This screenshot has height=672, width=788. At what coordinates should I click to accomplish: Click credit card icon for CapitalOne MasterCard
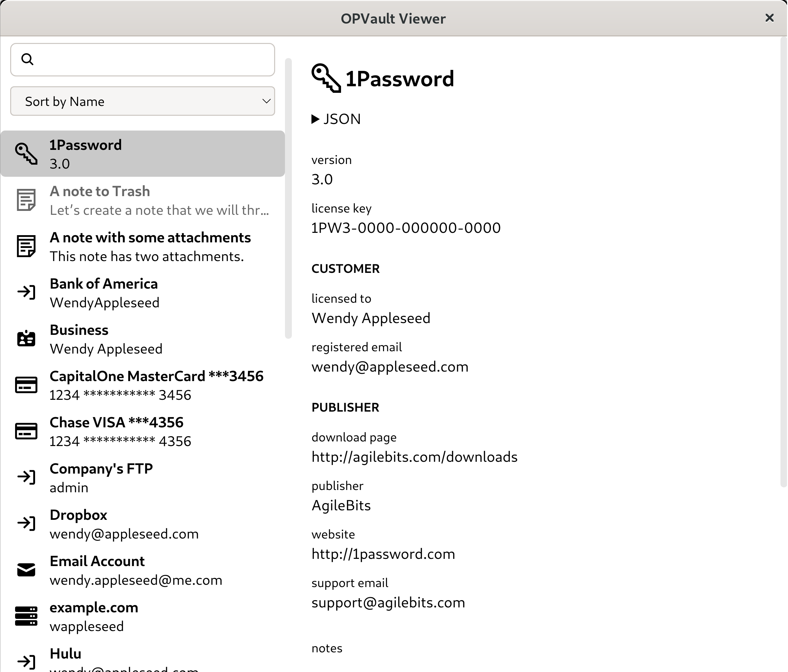coord(26,385)
